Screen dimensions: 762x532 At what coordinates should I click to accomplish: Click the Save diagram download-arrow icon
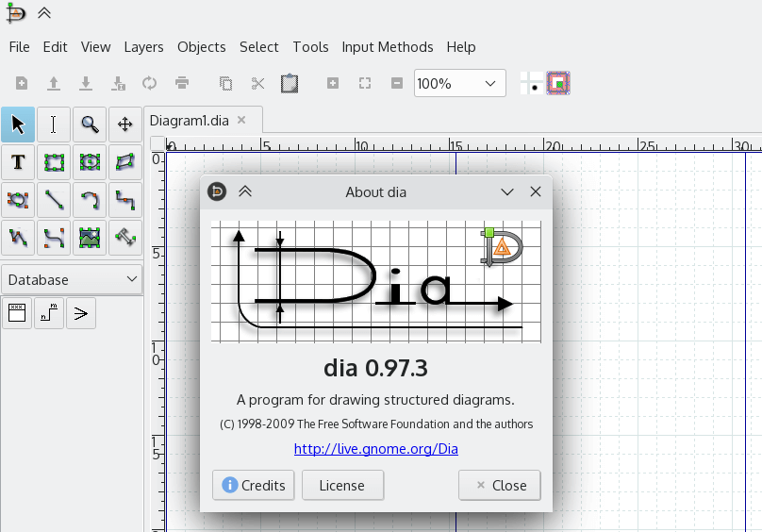click(x=86, y=84)
